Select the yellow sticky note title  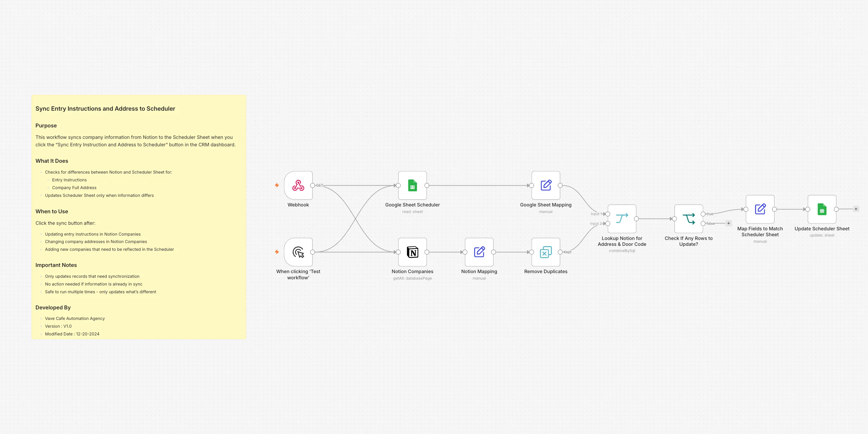point(105,108)
